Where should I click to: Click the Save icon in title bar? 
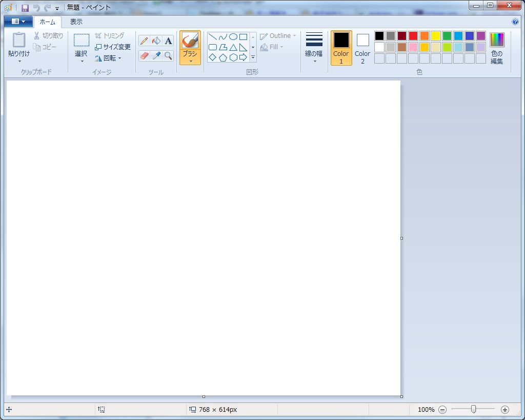click(x=25, y=8)
